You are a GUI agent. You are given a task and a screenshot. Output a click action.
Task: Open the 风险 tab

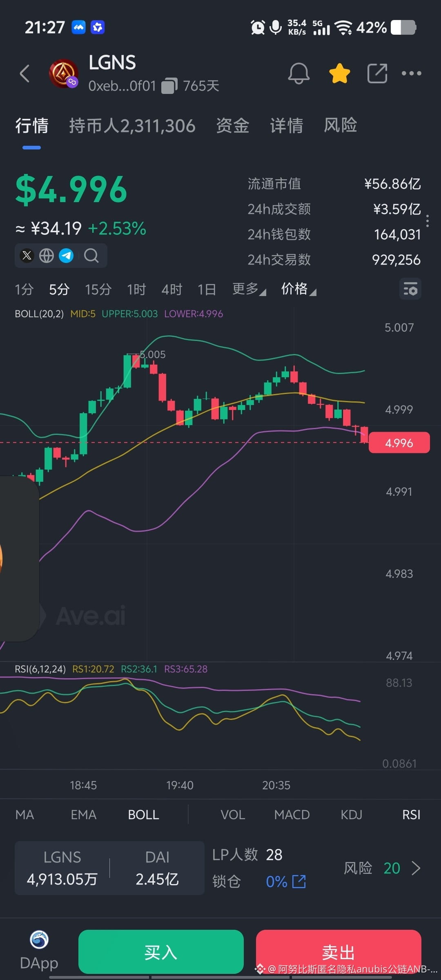pyautogui.click(x=341, y=126)
